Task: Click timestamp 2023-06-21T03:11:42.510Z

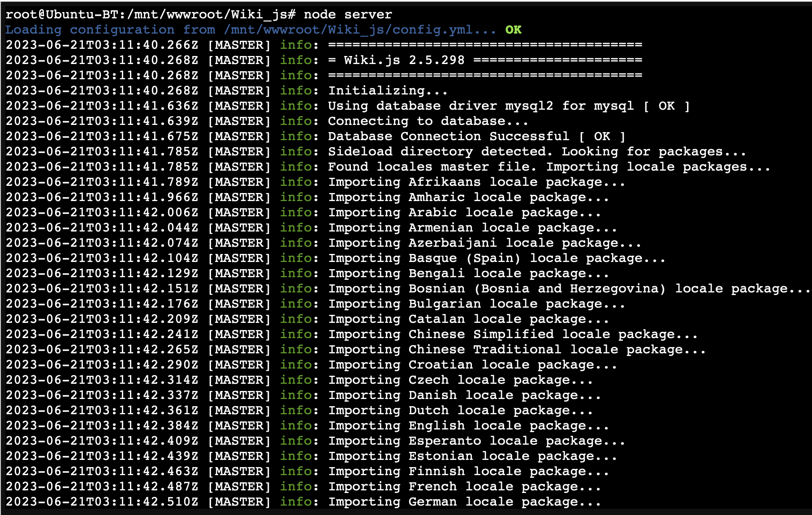Action: 102,502
